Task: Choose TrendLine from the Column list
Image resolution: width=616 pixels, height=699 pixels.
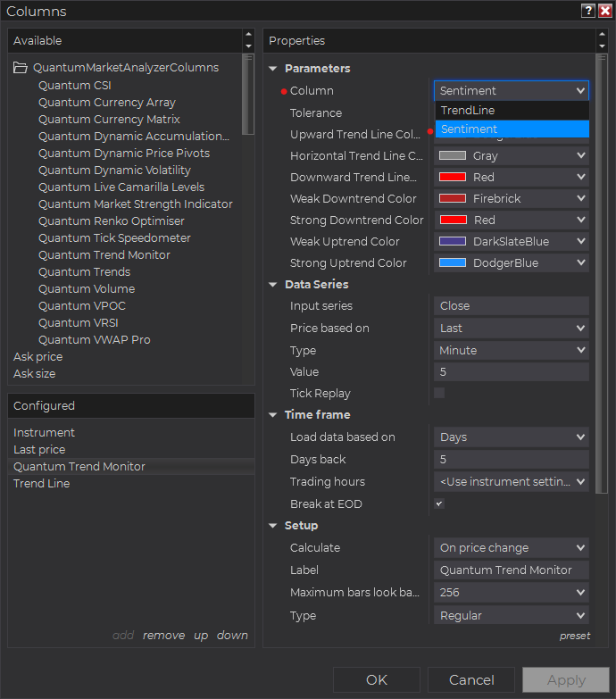Action: tap(512, 110)
